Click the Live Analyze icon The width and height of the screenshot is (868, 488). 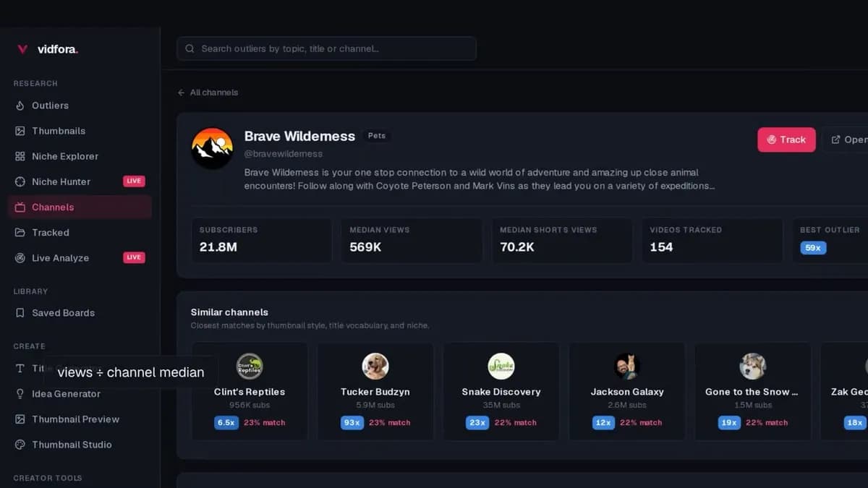[x=20, y=258]
